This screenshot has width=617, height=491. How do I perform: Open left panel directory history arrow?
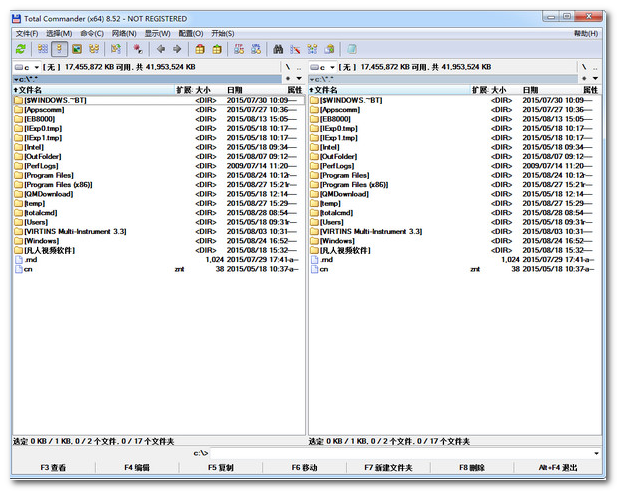[x=299, y=79]
